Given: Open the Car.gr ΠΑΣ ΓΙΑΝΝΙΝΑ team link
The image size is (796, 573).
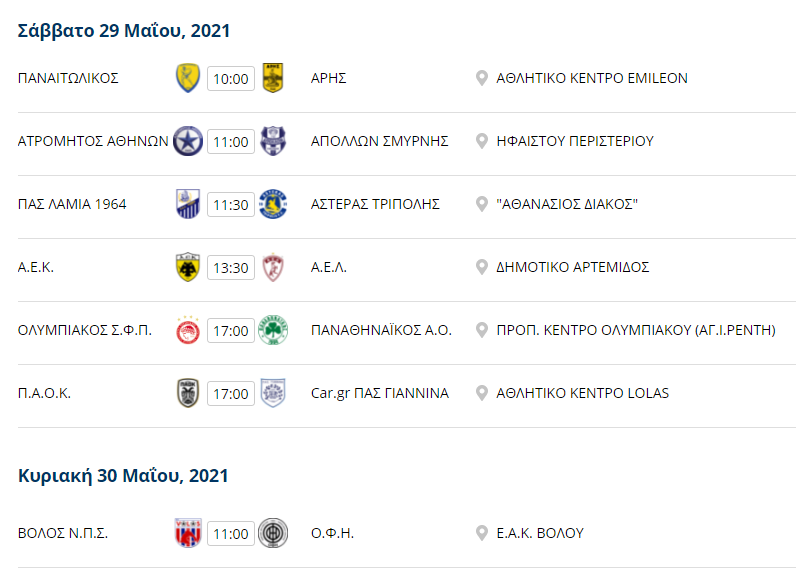Looking at the screenshot, I should pyautogui.click(x=380, y=393).
